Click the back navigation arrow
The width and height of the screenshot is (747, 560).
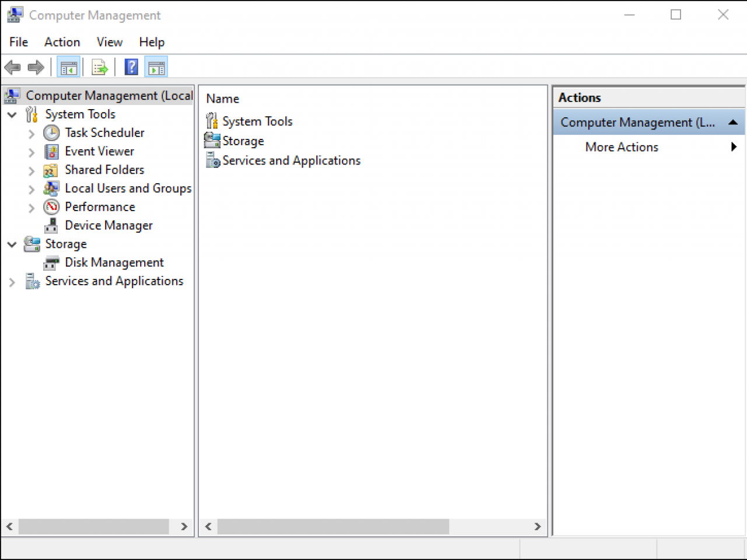(12, 66)
